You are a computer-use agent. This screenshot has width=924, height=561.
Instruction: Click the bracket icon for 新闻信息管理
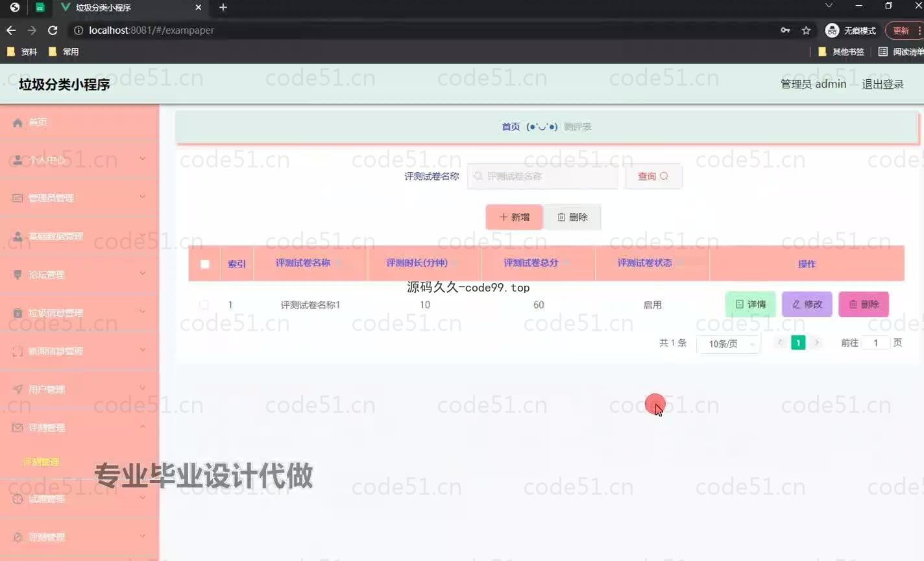pyautogui.click(x=18, y=351)
